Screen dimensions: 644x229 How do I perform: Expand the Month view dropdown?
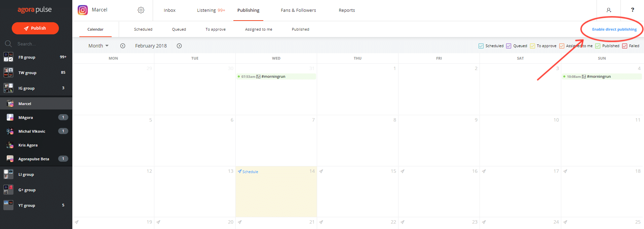98,46
